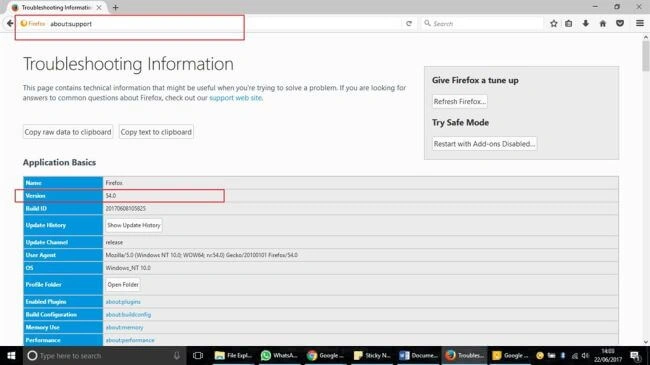Click Show Update History button
This screenshot has height=365, width=650.
click(x=133, y=225)
